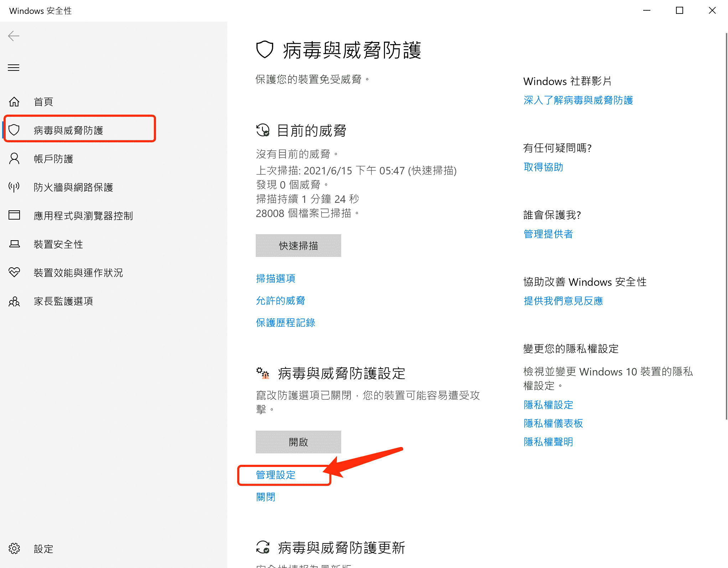Click the 防火牆與網路保護 antenna icon
This screenshot has width=728, height=568.
point(14,187)
